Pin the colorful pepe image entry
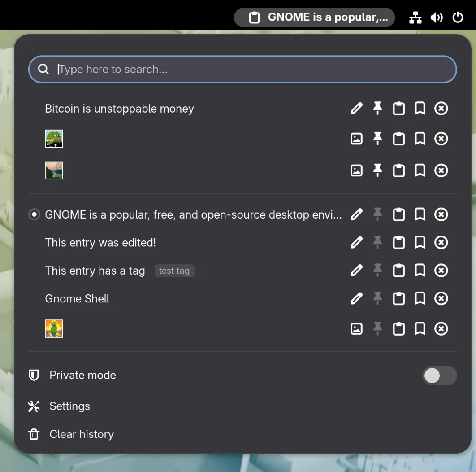This screenshot has height=472, width=476. (x=377, y=329)
